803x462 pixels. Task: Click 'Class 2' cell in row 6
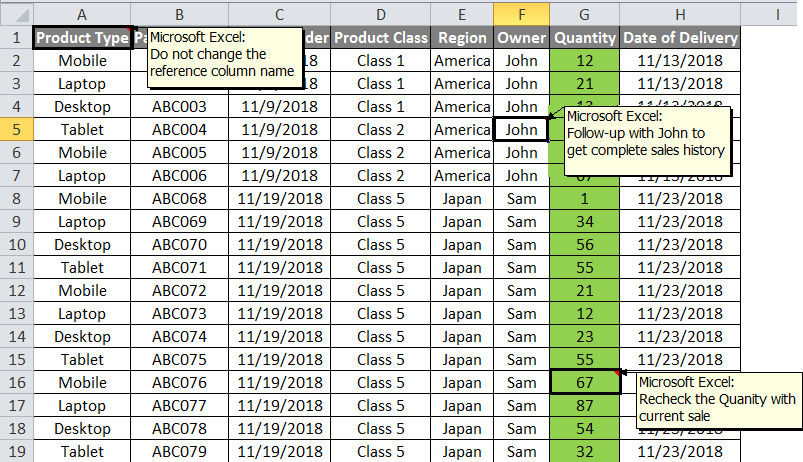point(381,153)
